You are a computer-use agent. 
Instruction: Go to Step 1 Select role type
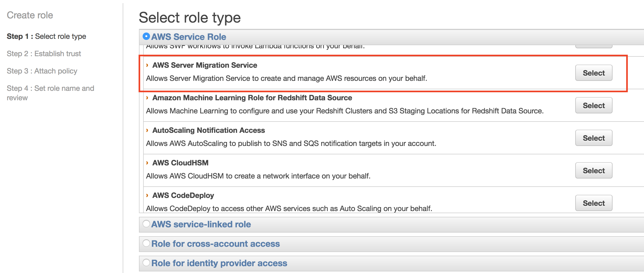[x=46, y=36]
